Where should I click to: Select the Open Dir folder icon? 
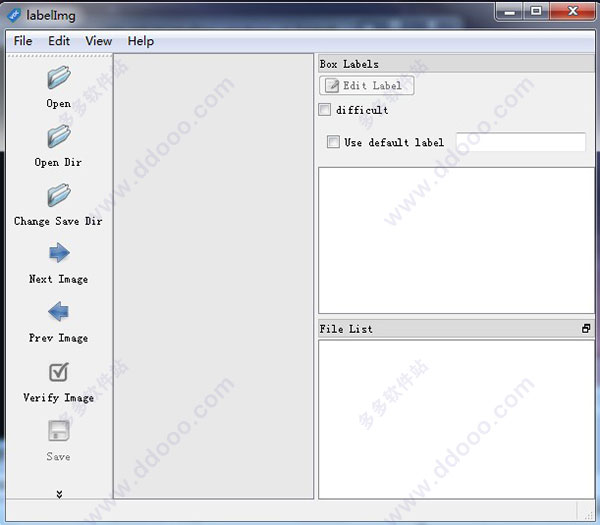(59, 136)
